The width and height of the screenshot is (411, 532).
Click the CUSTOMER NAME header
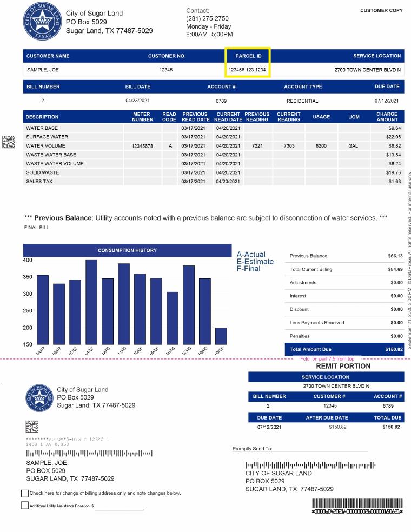coord(48,56)
